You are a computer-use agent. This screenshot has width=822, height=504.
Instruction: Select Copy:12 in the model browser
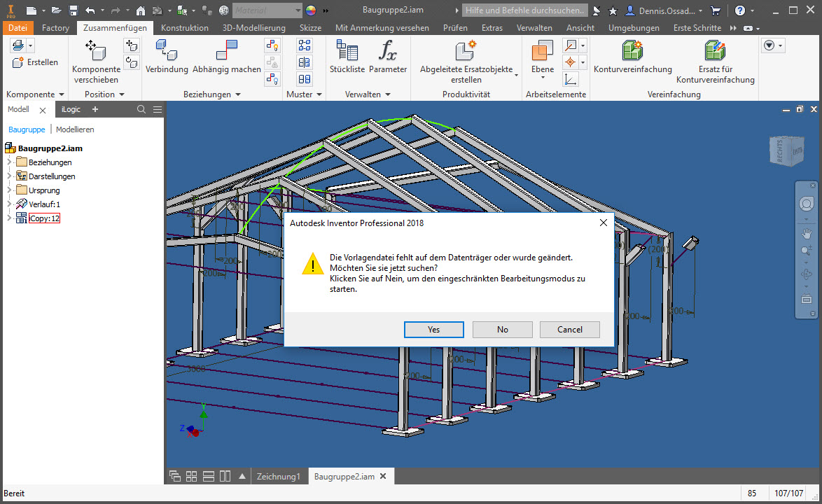43,218
